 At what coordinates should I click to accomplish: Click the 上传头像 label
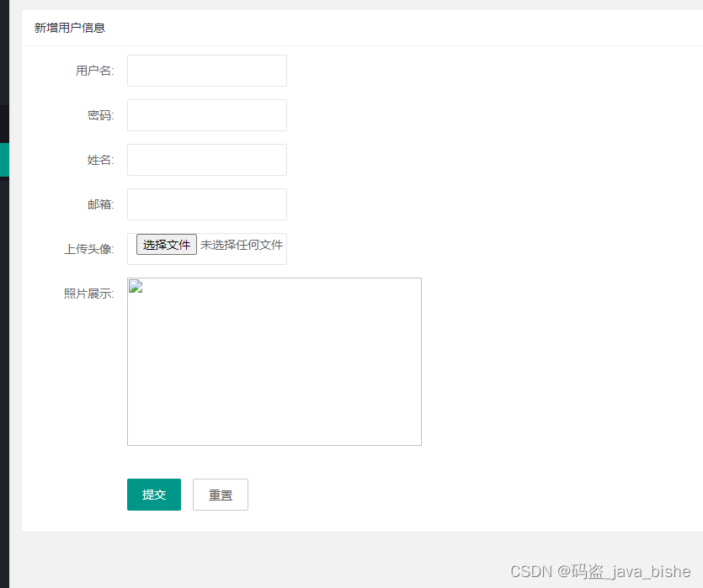[88, 249]
